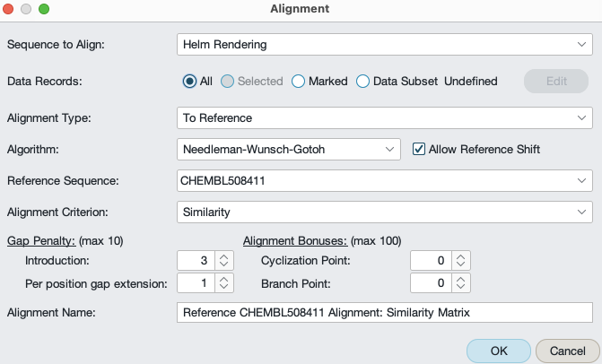Cancel the Alignment dialog
The image size is (602, 364).
pyautogui.click(x=567, y=351)
